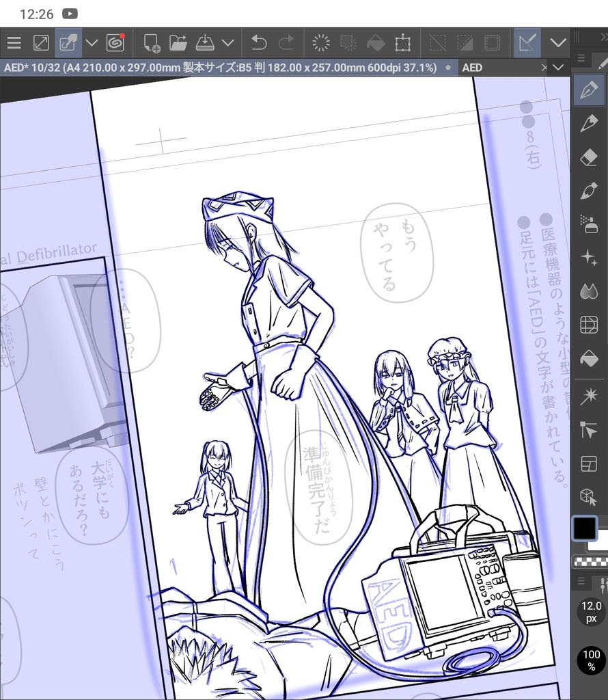Viewport: 608px width, 700px height.
Task: Toggle the Snap to Ruler icon
Action: 527,43
